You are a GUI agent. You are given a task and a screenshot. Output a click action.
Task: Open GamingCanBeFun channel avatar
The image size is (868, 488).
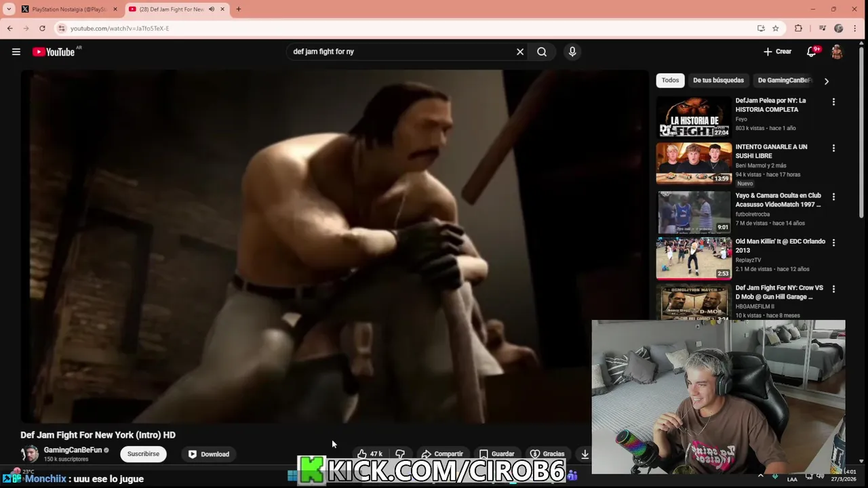(30, 454)
